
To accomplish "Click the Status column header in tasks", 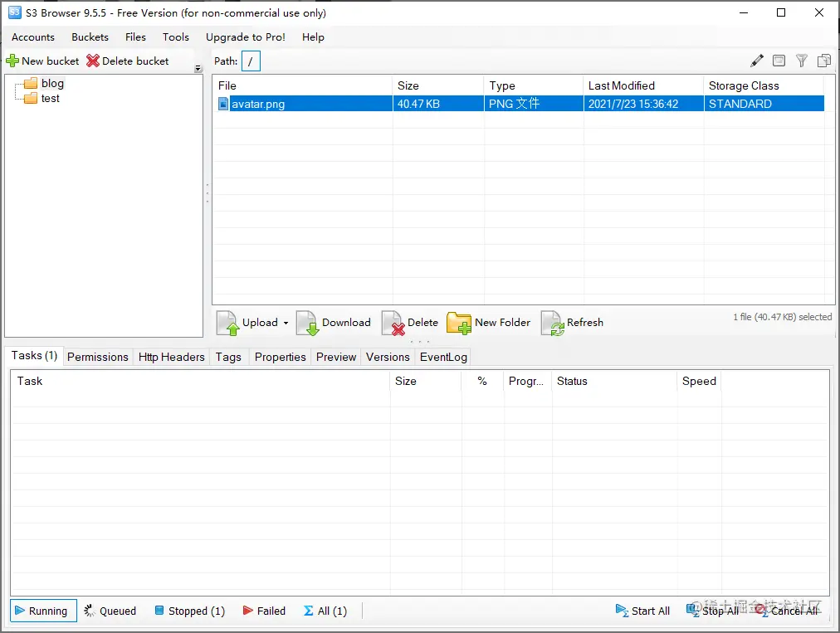I will [x=614, y=382].
